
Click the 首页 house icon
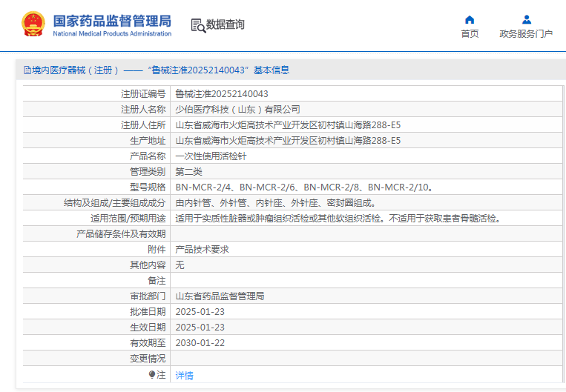click(x=470, y=19)
